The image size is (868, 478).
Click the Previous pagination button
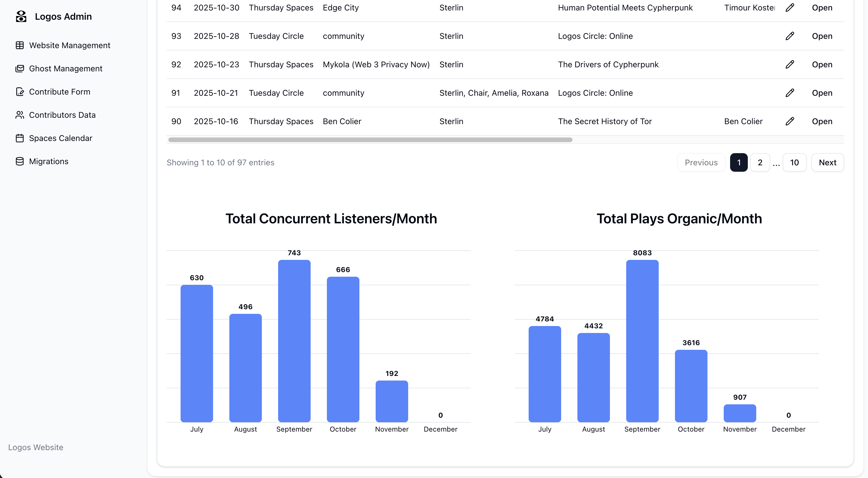tap(701, 163)
